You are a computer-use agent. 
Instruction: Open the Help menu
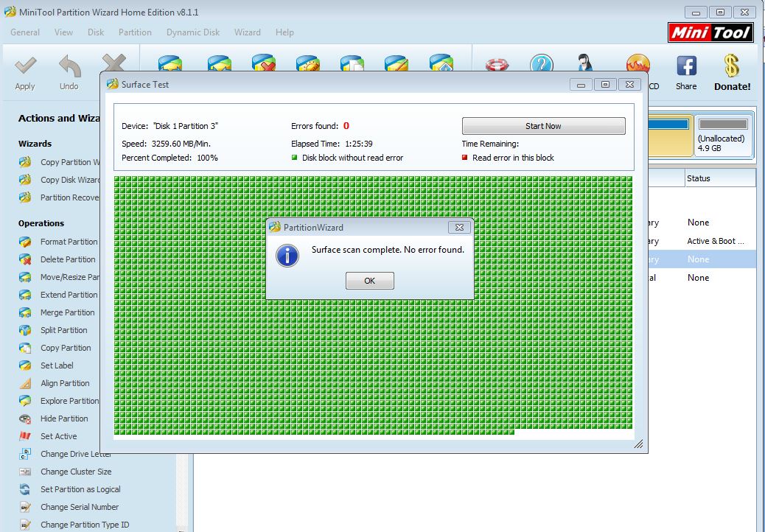click(284, 32)
